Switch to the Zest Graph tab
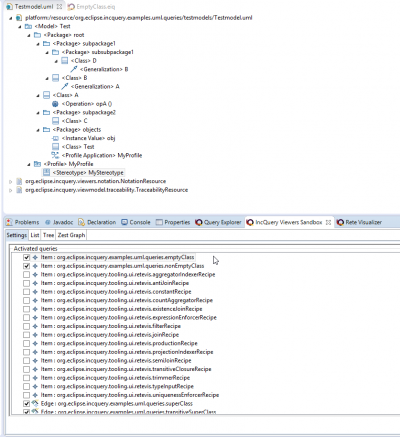This screenshot has width=400, height=437. click(71, 235)
